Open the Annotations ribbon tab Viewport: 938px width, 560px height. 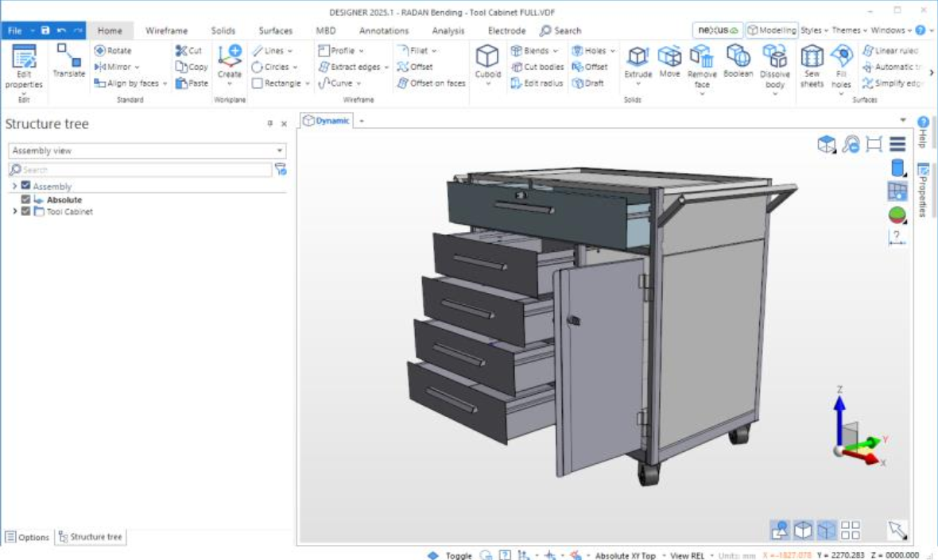click(x=383, y=31)
